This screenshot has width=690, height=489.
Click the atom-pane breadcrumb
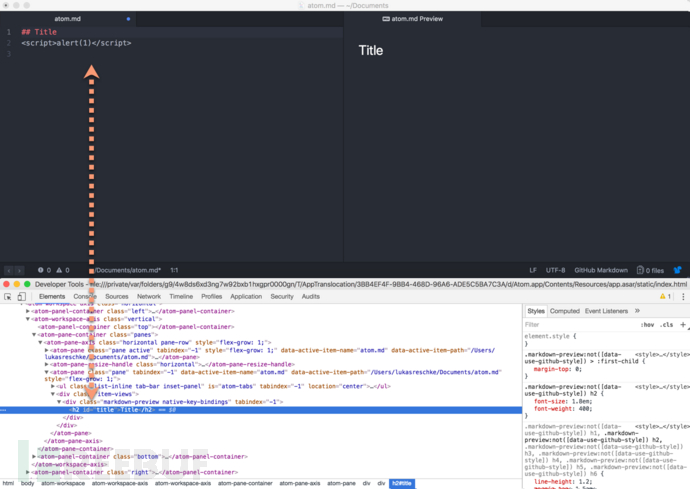pos(341,483)
